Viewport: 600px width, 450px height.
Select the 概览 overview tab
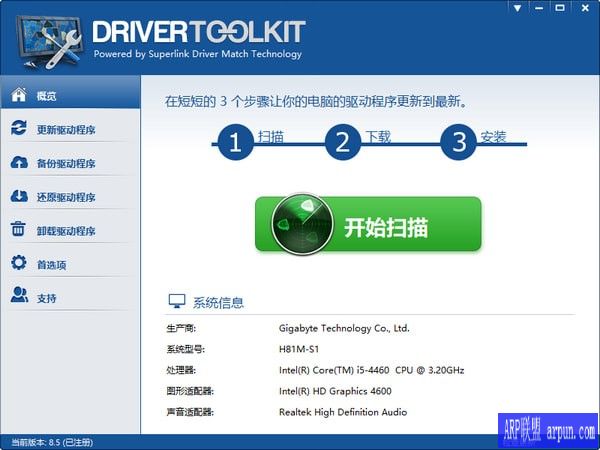click(70, 92)
